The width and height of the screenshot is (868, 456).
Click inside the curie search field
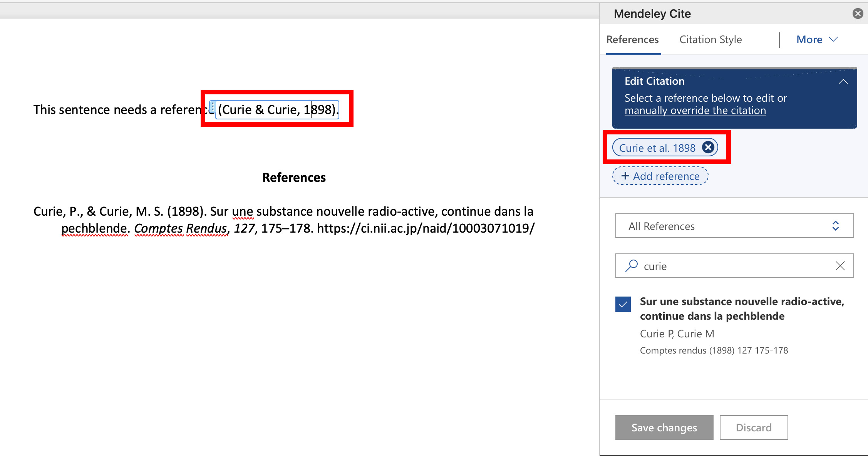(732, 266)
